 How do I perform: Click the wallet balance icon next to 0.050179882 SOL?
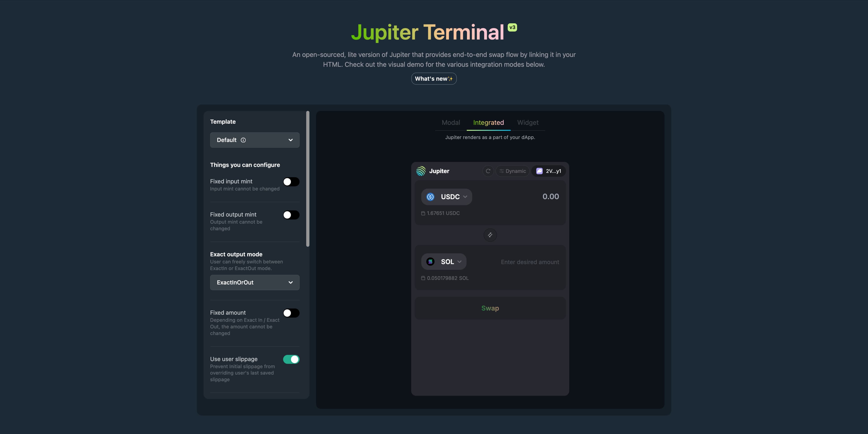(x=423, y=278)
